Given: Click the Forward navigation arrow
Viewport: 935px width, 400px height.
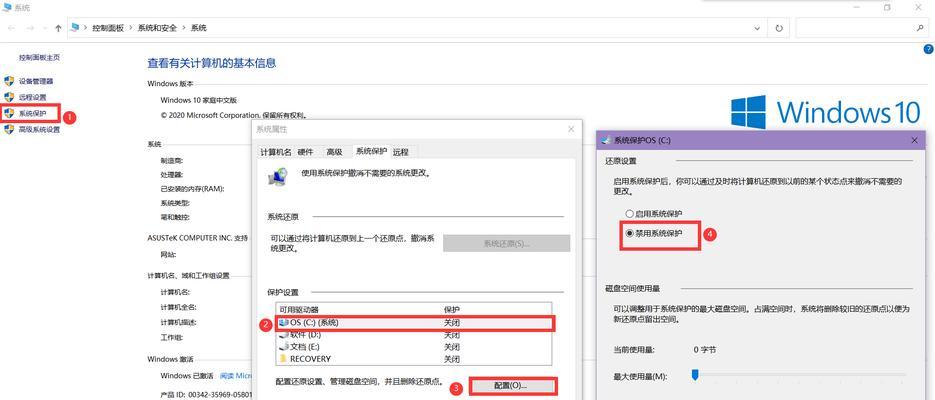Looking at the screenshot, I should point(30,28).
